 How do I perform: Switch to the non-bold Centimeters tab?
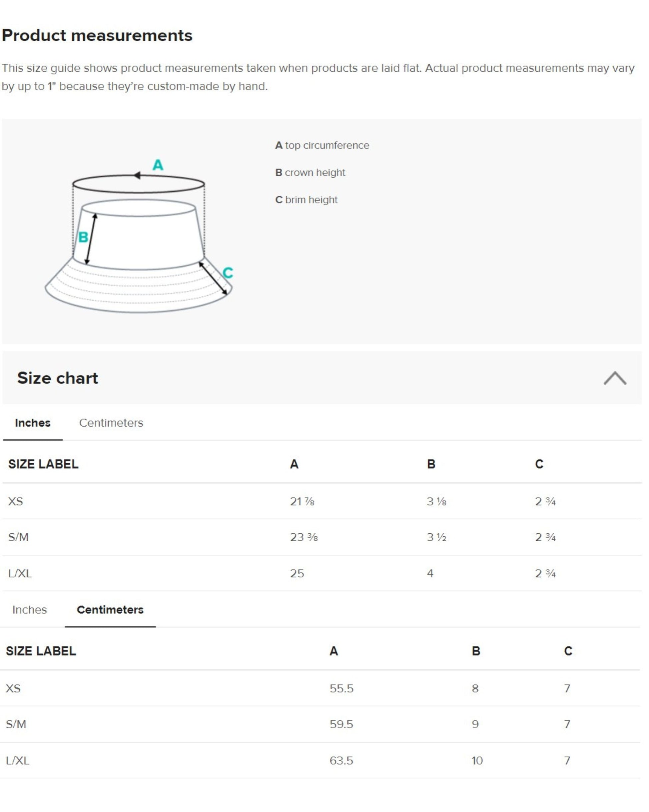[111, 423]
